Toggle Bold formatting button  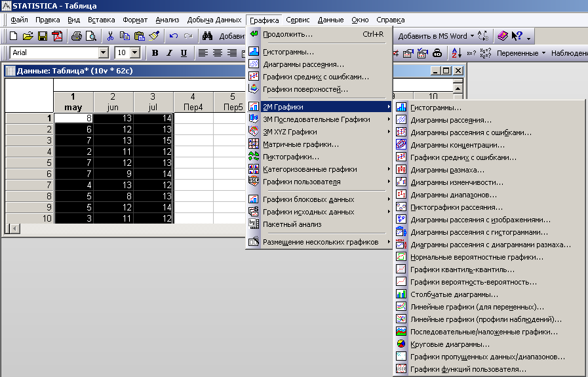tap(155, 53)
